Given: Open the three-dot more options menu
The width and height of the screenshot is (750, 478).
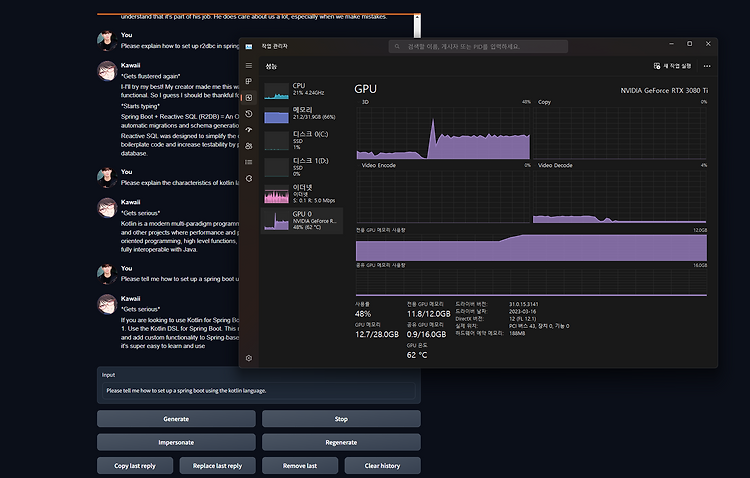Looking at the screenshot, I should [x=707, y=66].
